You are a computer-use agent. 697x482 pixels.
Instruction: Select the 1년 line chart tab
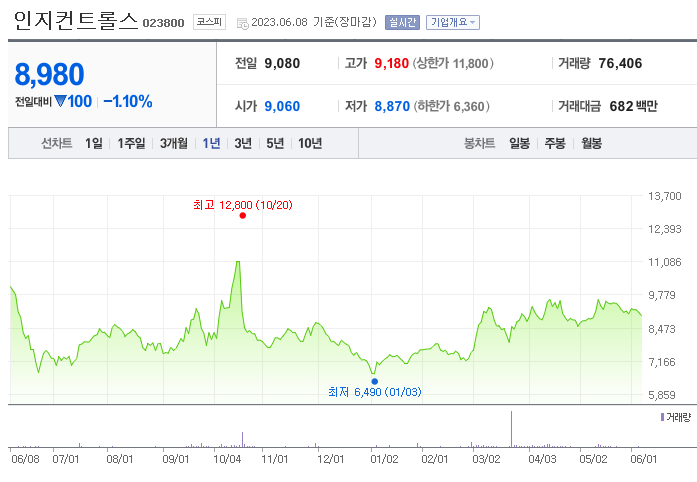[211, 143]
